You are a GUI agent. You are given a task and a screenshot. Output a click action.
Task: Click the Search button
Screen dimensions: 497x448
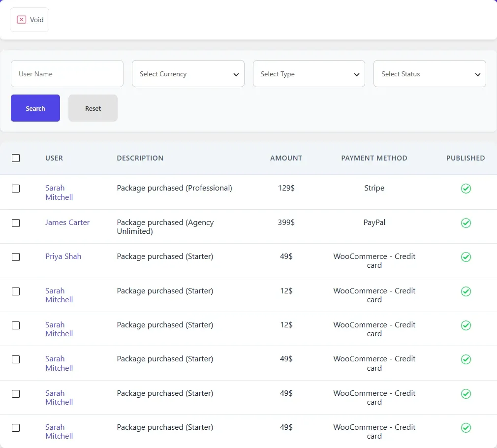pos(35,108)
